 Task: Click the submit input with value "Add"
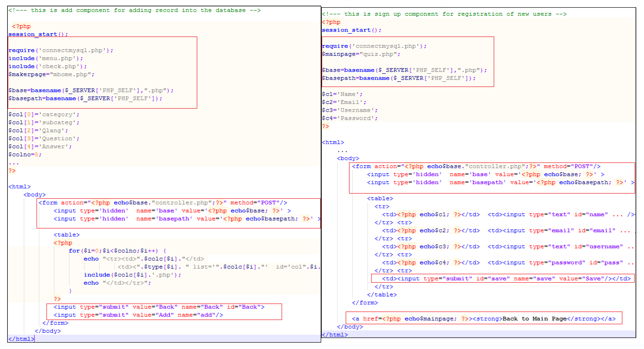138,315
